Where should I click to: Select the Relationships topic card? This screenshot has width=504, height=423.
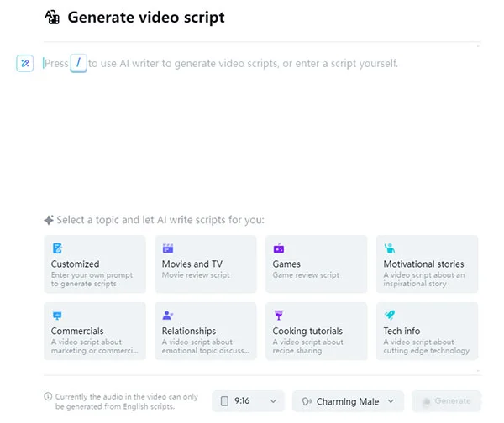tap(206, 331)
